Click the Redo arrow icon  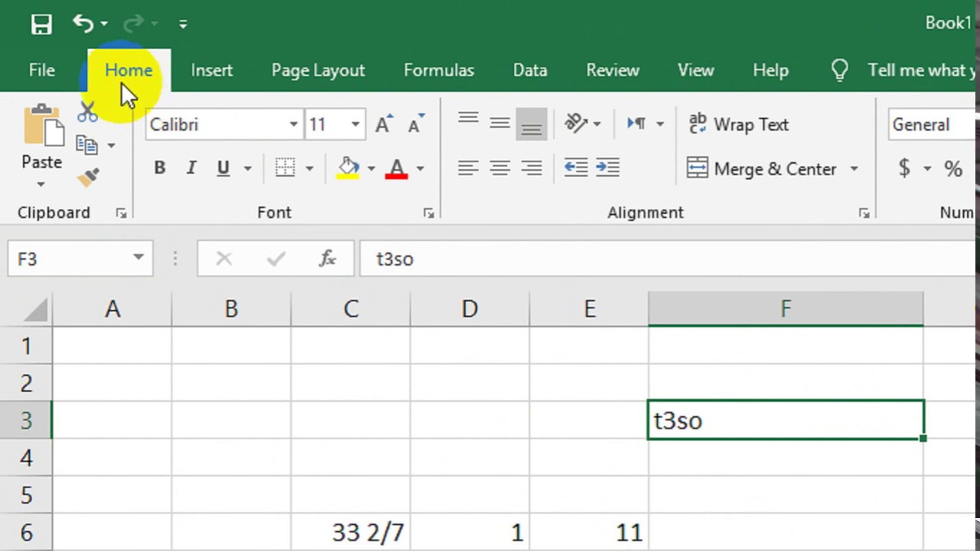[x=134, y=24]
